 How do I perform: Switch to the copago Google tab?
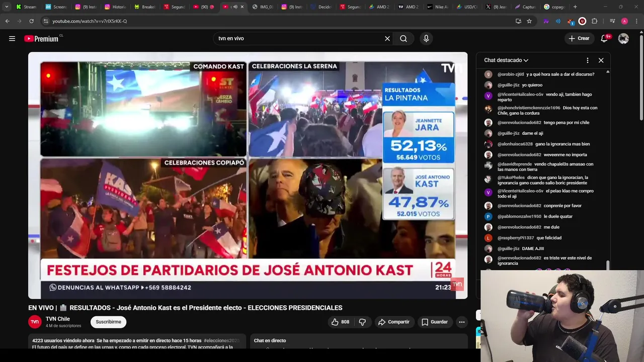coord(554,7)
